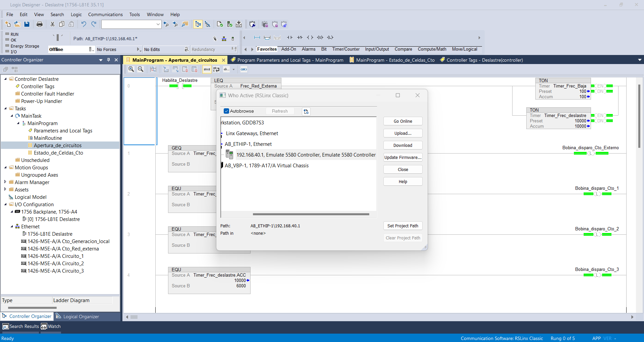Viewport: 644px width, 342px height.
Task: Click the refresh icon next to Refresh button
Action: [x=306, y=111]
